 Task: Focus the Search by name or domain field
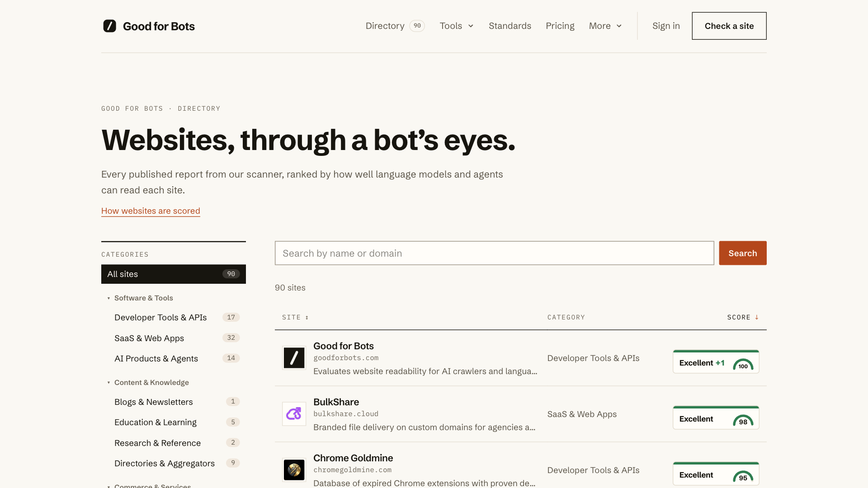coord(494,253)
